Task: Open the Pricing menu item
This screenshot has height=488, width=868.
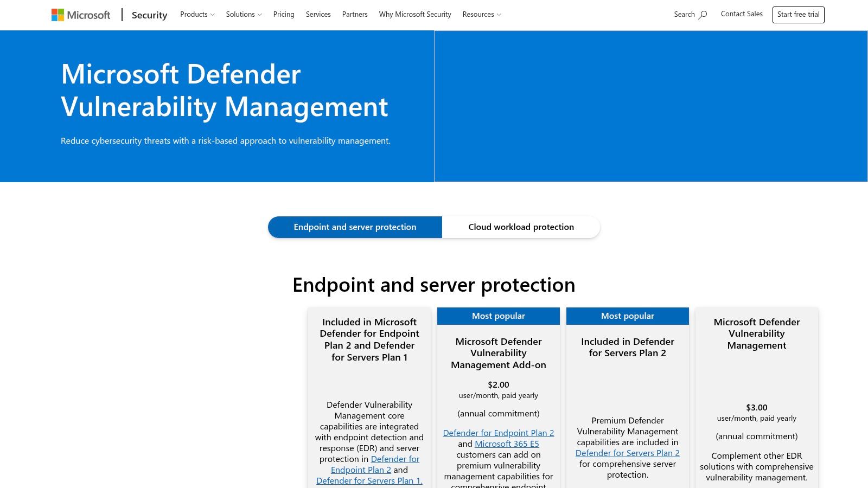Action: pyautogui.click(x=284, y=14)
